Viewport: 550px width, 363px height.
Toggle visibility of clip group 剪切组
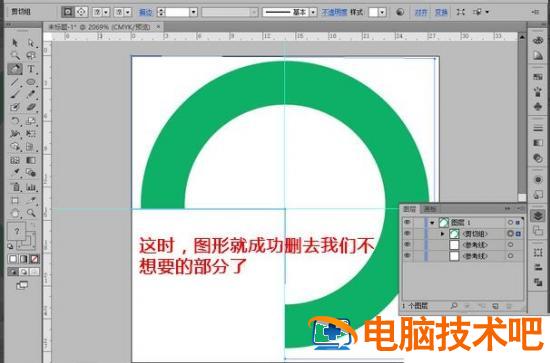(x=407, y=234)
